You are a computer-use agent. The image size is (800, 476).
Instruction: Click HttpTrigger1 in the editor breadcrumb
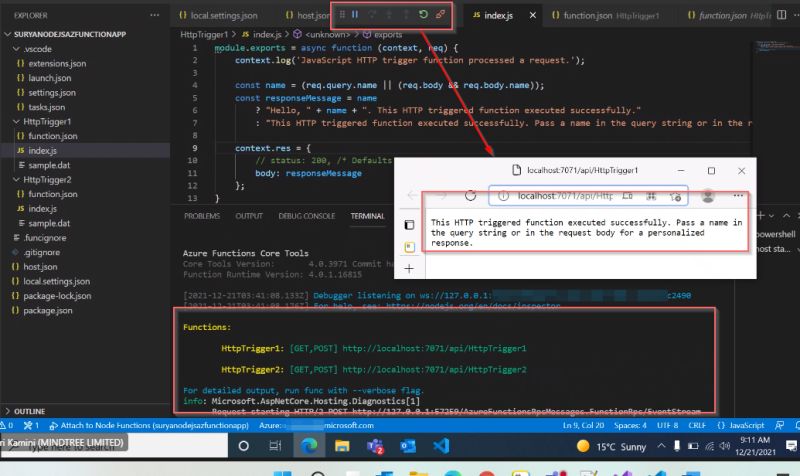coord(204,35)
